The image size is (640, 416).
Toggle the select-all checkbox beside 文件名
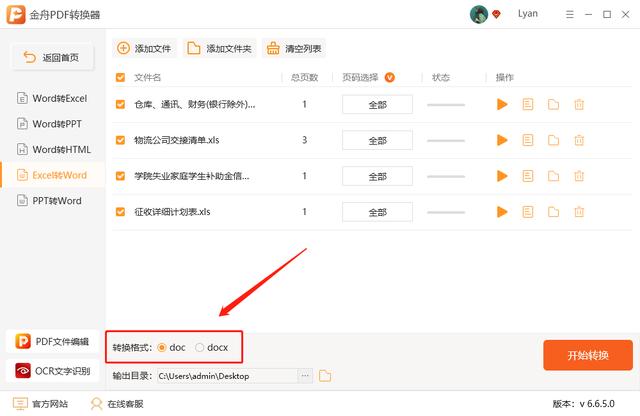coord(120,77)
